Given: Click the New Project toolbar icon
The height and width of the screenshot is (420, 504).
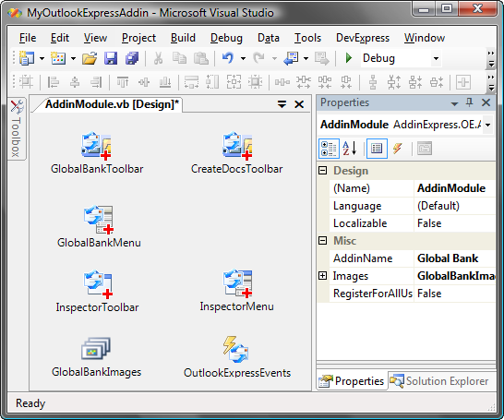Looking at the screenshot, I should point(27,58).
